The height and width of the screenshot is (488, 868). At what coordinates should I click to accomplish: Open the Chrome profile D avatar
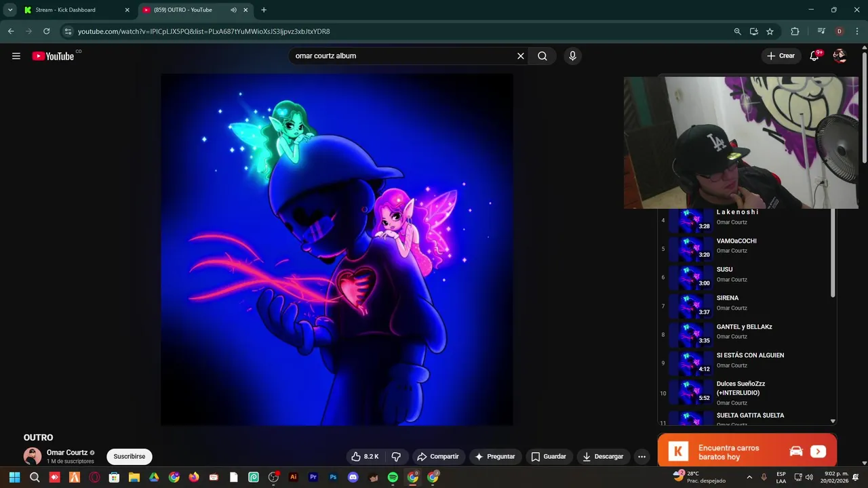click(x=840, y=31)
